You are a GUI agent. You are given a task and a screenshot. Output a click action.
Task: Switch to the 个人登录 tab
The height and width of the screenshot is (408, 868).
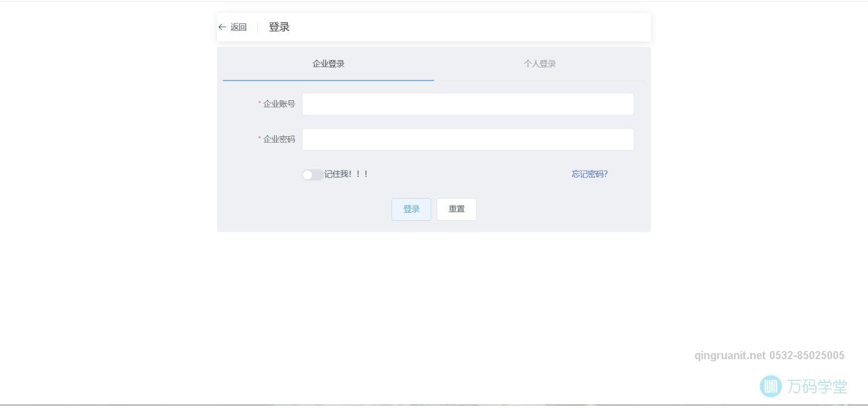click(540, 63)
